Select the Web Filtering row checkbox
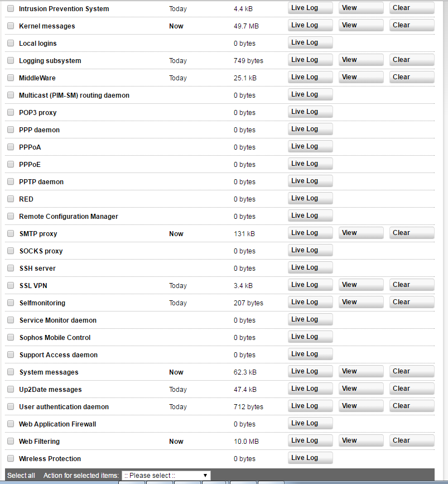This screenshot has width=448, height=484. (x=11, y=442)
